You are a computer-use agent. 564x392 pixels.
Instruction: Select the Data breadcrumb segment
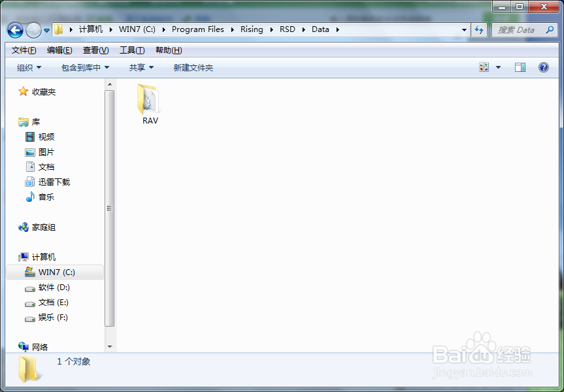click(x=320, y=29)
